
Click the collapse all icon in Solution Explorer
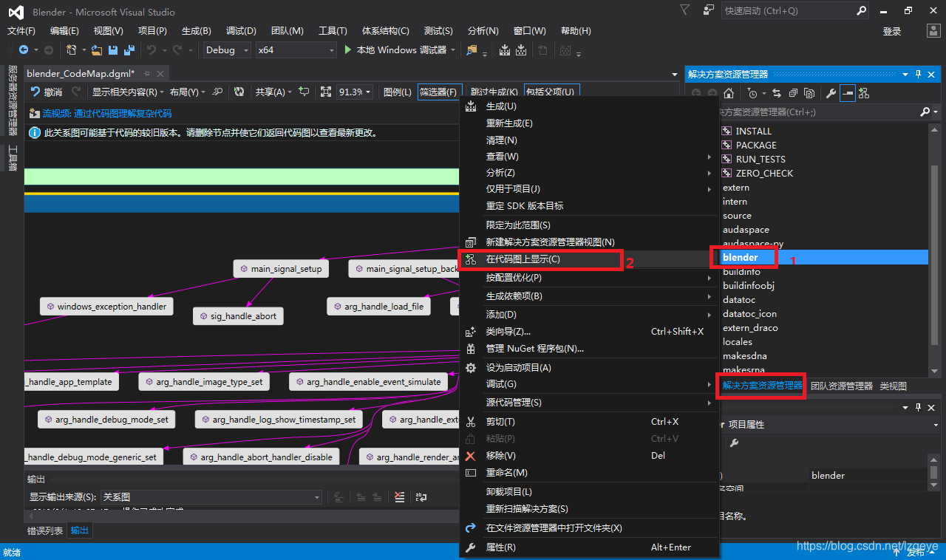[793, 93]
